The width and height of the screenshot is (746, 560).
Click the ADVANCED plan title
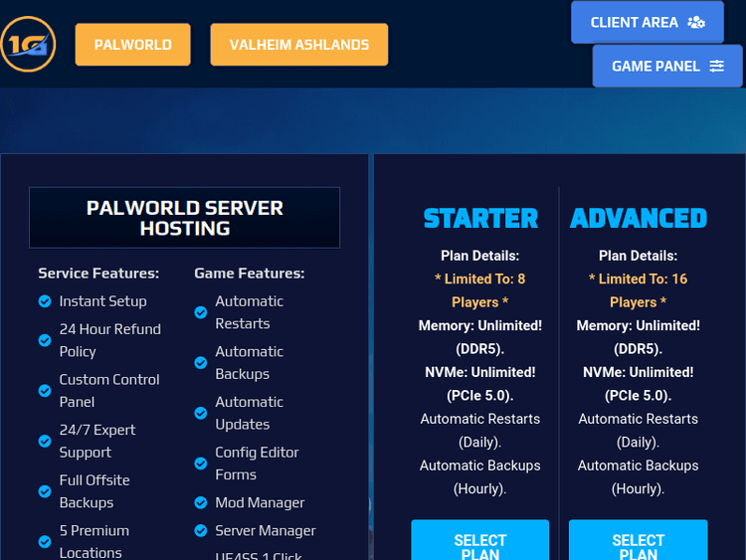click(639, 219)
